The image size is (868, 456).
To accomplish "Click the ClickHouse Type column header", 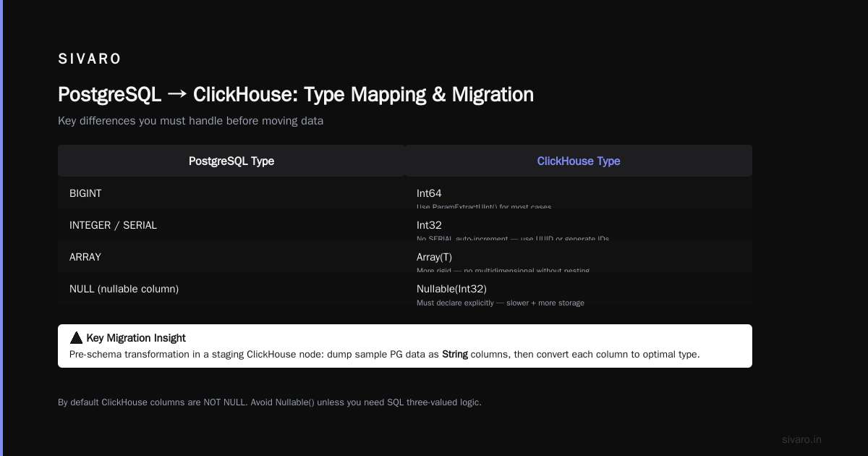I will [579, 161].
